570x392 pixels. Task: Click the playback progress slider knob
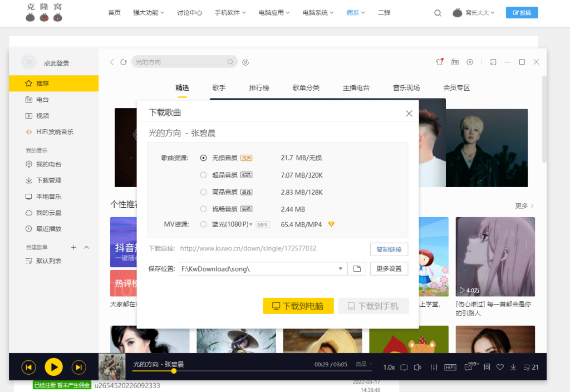174,371
